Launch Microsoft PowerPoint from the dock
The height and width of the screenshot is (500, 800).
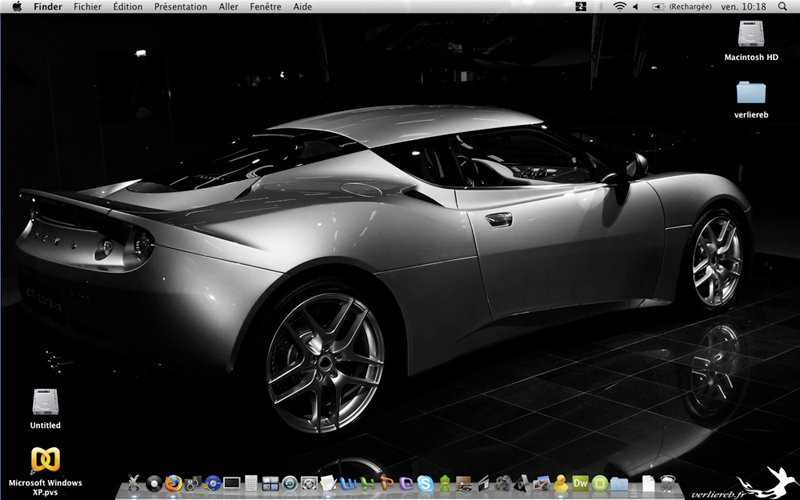tap(387, 483)
